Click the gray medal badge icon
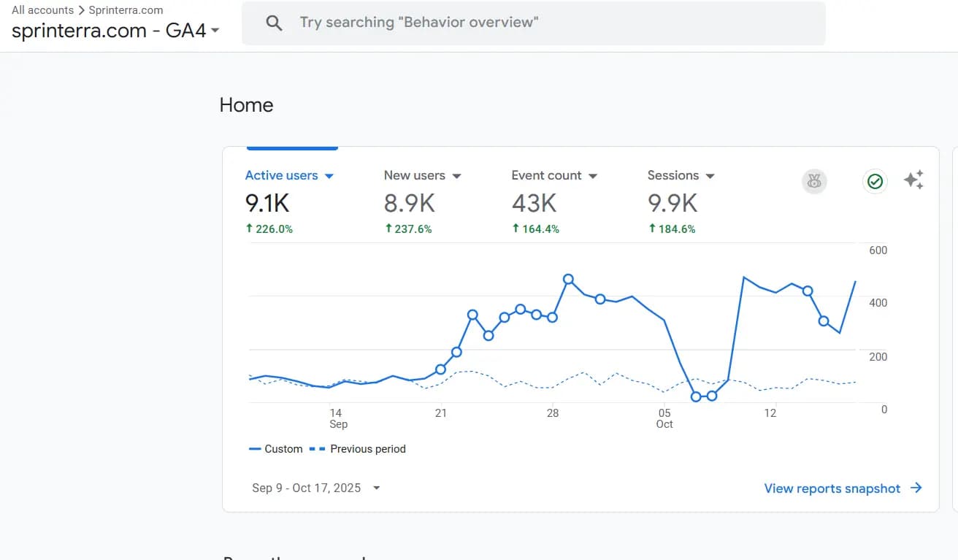The height and width of the screenshot is (560, 958). [814, 181]
